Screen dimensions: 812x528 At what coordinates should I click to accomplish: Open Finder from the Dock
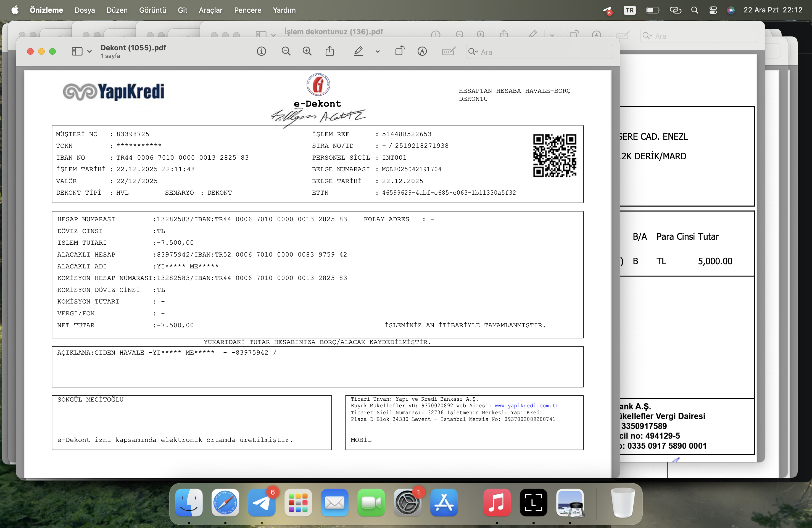point(189,502)
